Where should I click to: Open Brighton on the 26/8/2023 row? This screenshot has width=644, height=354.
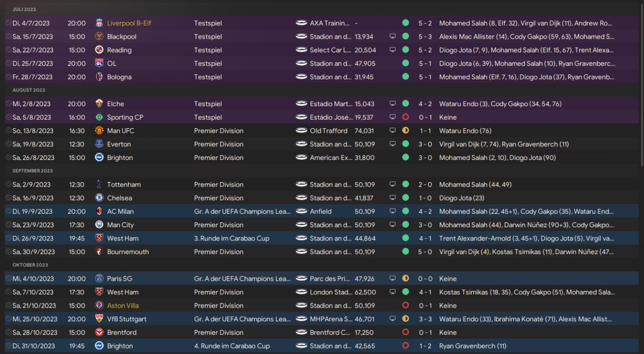coord(120,157)
